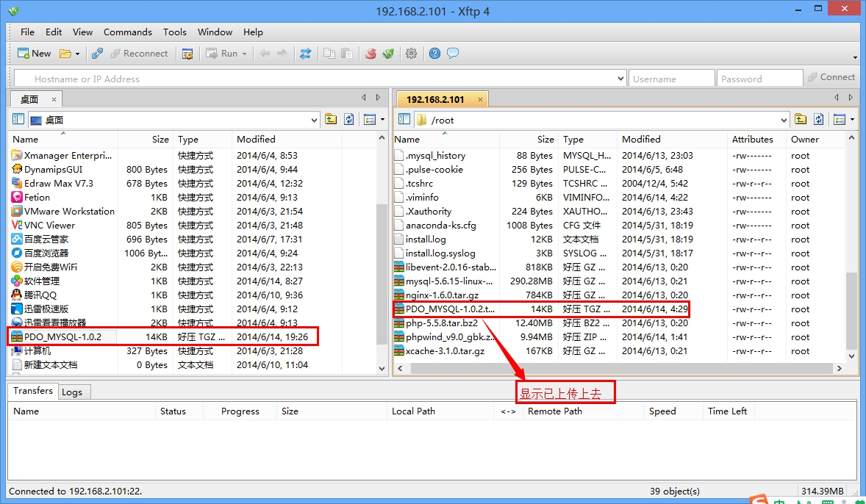Close the 桌面 local tab
The width and height of the screenshot is (866, 504).
(x=54, y=100)
